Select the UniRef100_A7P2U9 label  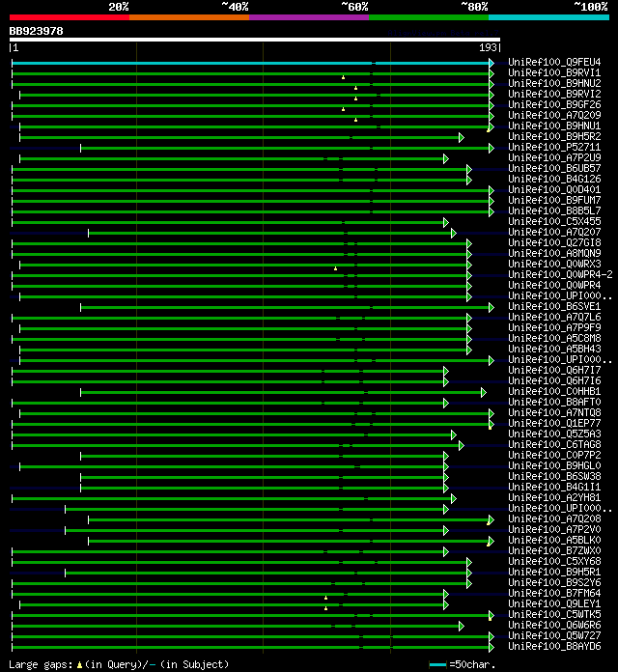554,157
